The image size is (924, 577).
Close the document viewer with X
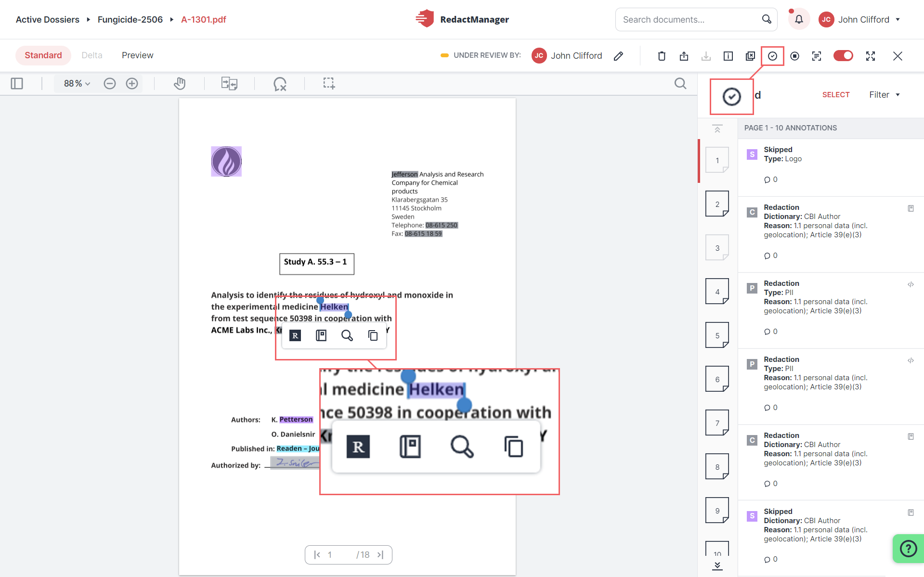point(898,56)
